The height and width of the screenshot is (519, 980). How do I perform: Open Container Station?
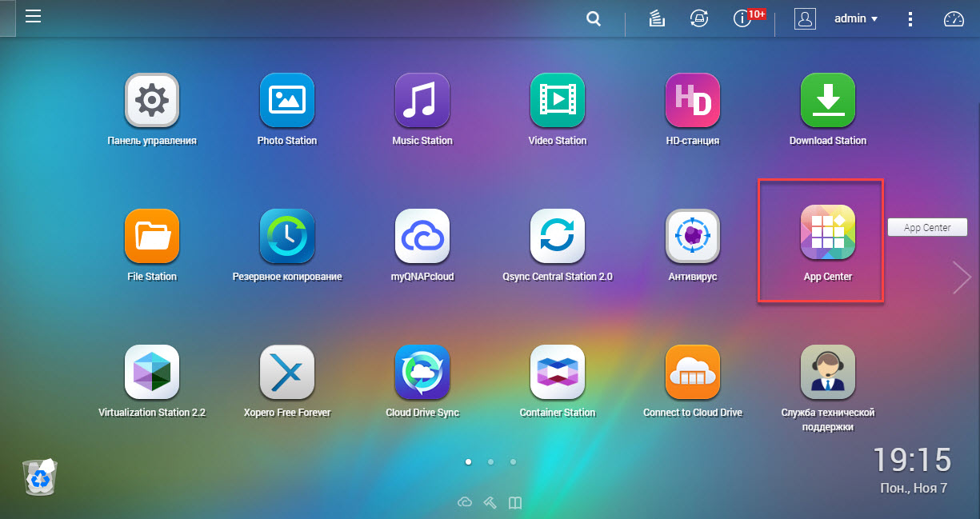[558, 373]
